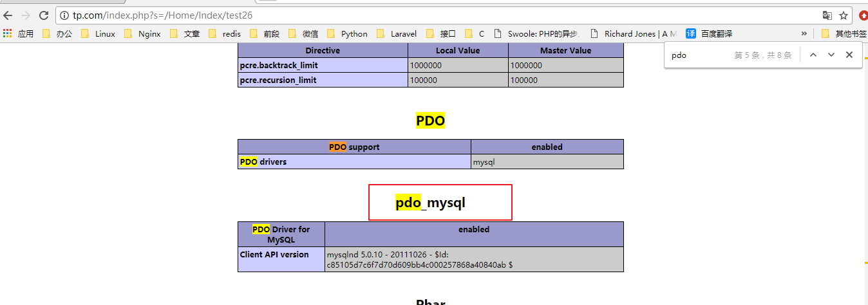Open the Nginx bookmark folder

143,34
